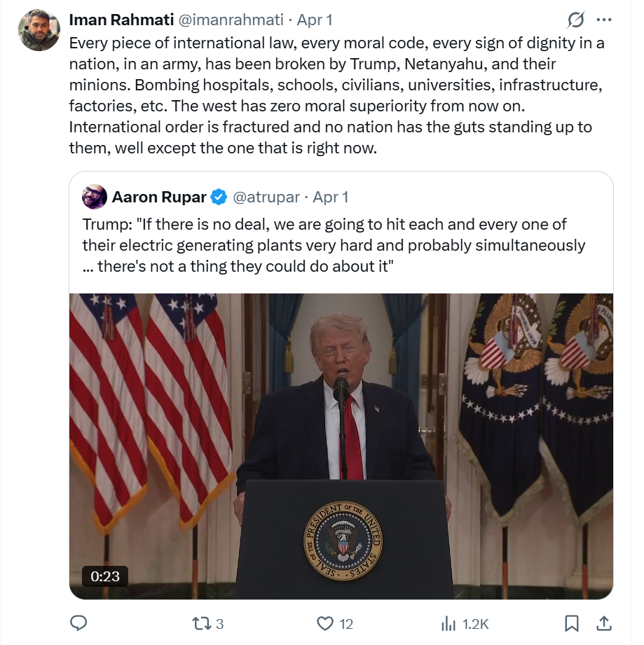
Task: Bookmark this post
Action: 572,623
